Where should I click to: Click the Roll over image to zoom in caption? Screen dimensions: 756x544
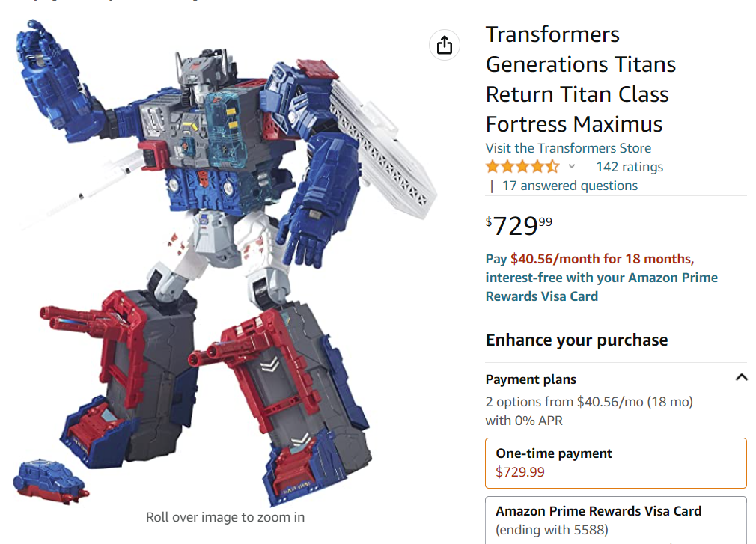click(225, 517)
